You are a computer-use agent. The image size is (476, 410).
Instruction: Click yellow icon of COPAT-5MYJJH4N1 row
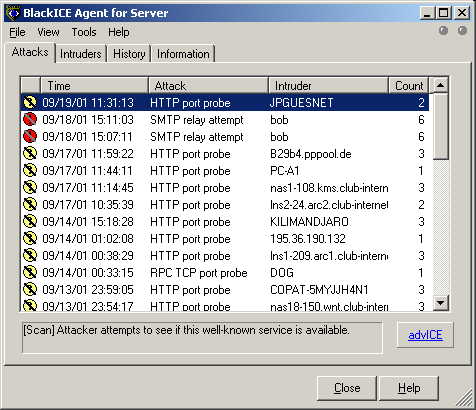(30, 289)
